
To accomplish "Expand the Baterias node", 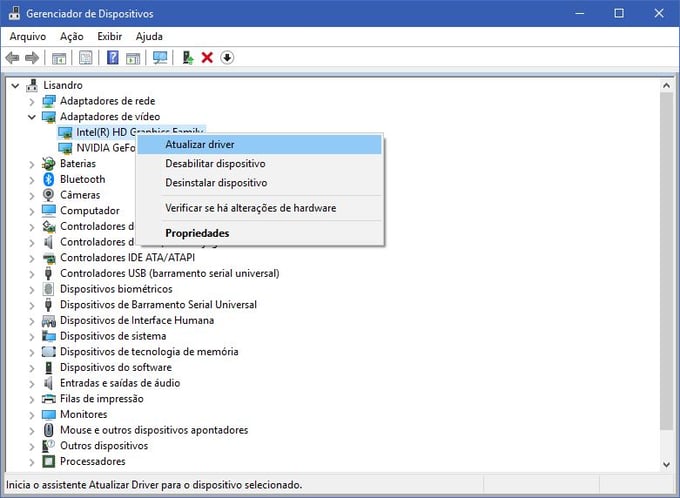I will click(x=32, y=164).
